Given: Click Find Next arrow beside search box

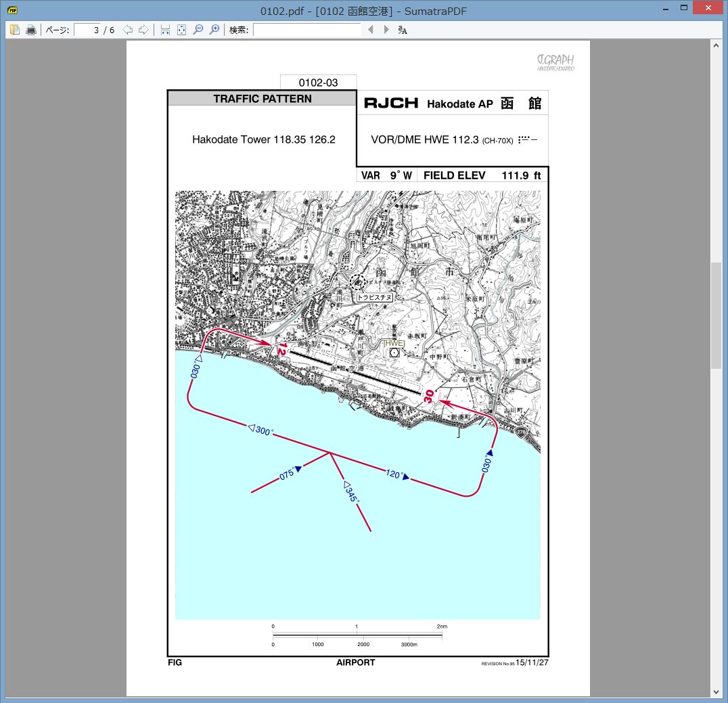Looking at the screenshot, I should pos(386,30).
